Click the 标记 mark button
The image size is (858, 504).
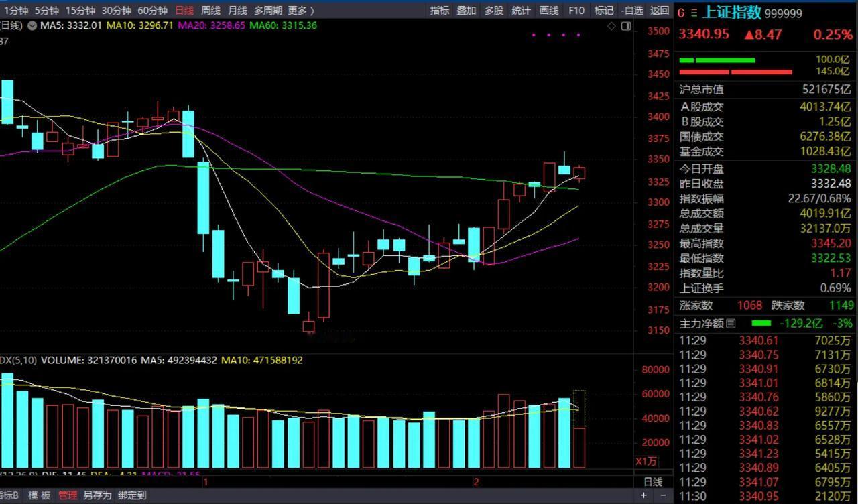click(x=604, y=11)
